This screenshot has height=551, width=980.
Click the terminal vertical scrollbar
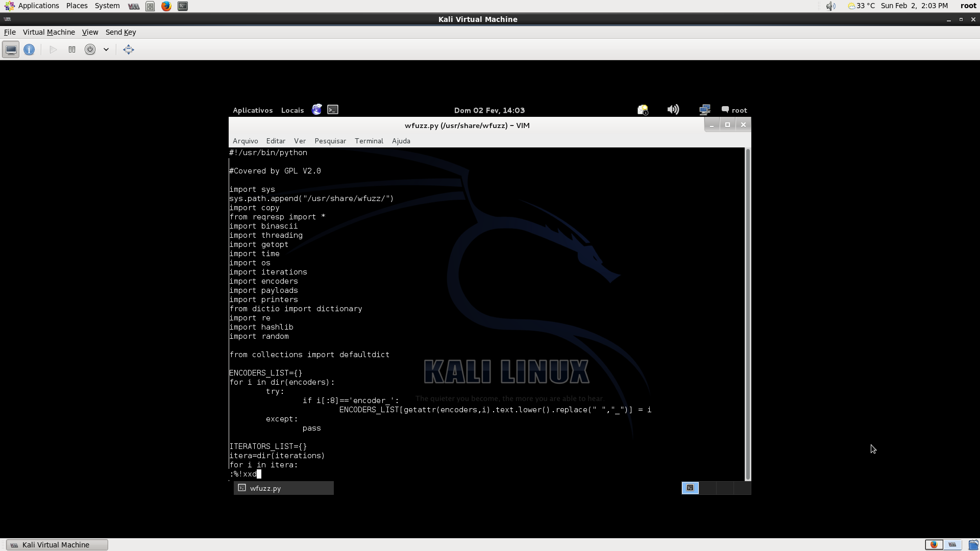coord(748,314)
